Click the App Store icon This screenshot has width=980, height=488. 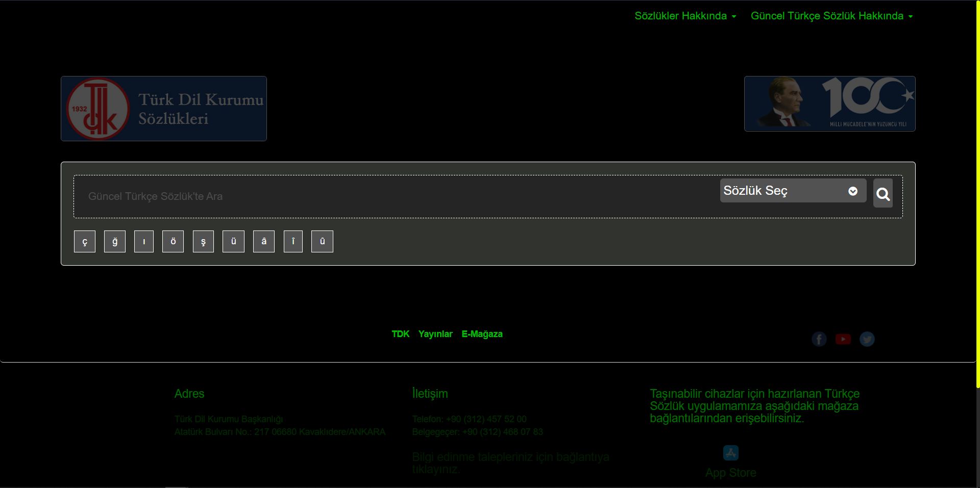(731, 453)
